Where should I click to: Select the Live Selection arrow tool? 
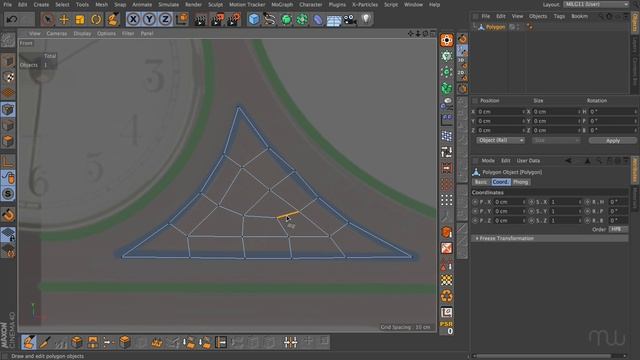(x=48, y=19)
